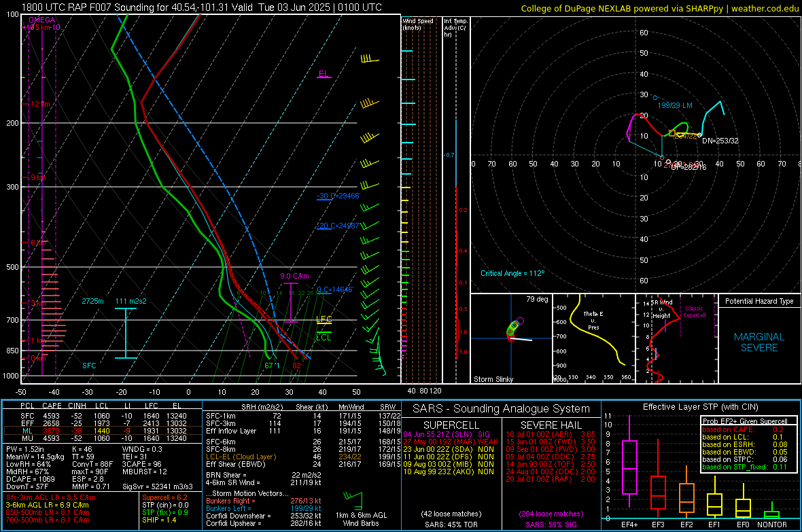
Task: Click the Critical Angle = 112° text
Action: click(512, 273)
